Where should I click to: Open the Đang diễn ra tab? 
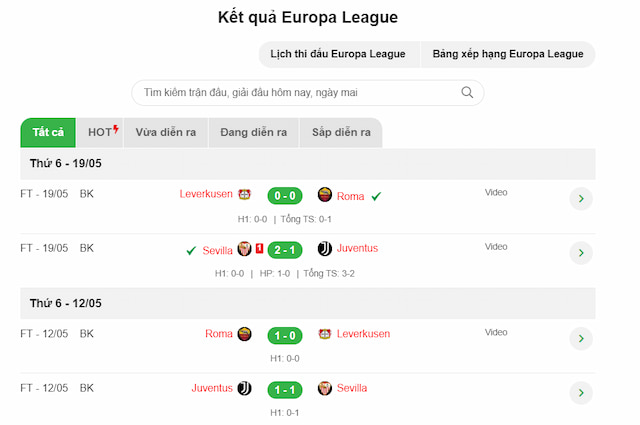pyautogui.click(x=253, y=132)
